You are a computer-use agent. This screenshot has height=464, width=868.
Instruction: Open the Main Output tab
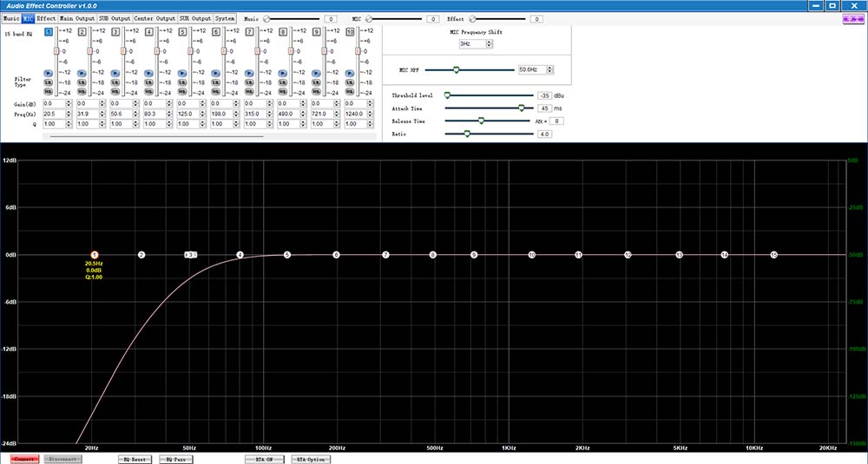coord(77,18)
